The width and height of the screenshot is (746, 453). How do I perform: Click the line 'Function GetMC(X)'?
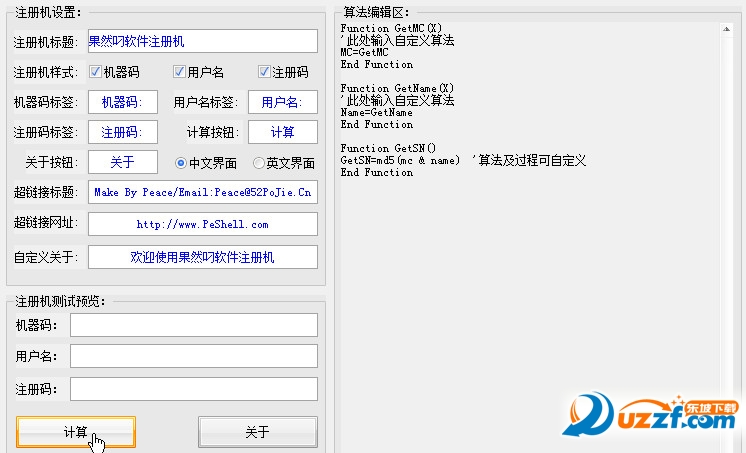391,28
